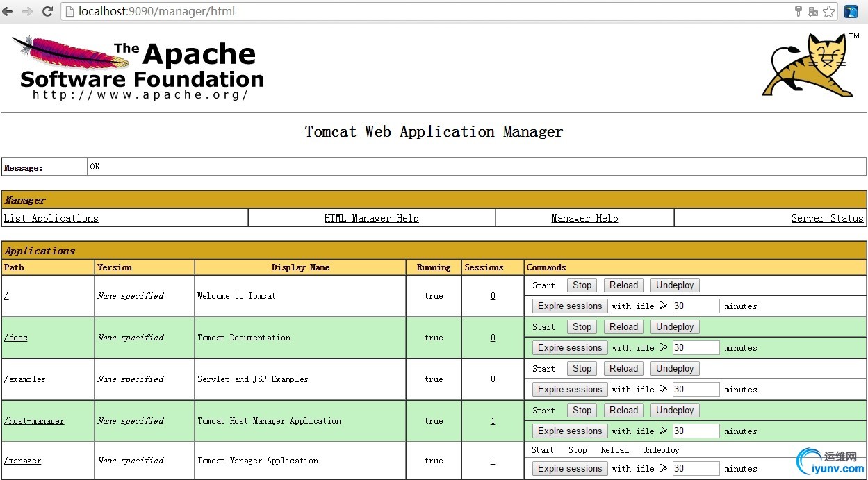Open the root "/" path link
Screen dimensions: 868x480
(6, 296)
